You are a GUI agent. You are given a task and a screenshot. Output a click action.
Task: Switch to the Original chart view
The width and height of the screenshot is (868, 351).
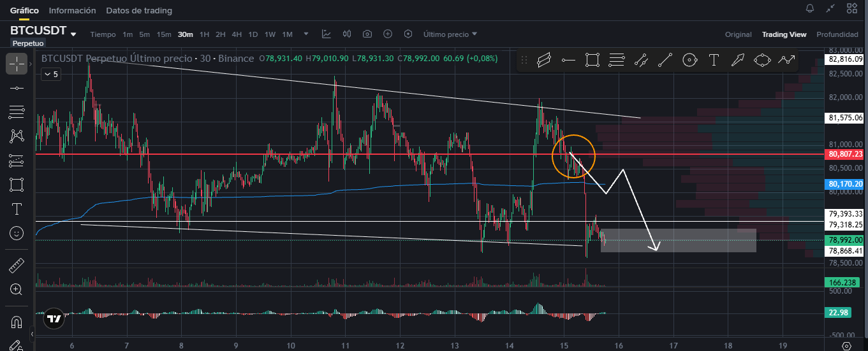(739, 34)
